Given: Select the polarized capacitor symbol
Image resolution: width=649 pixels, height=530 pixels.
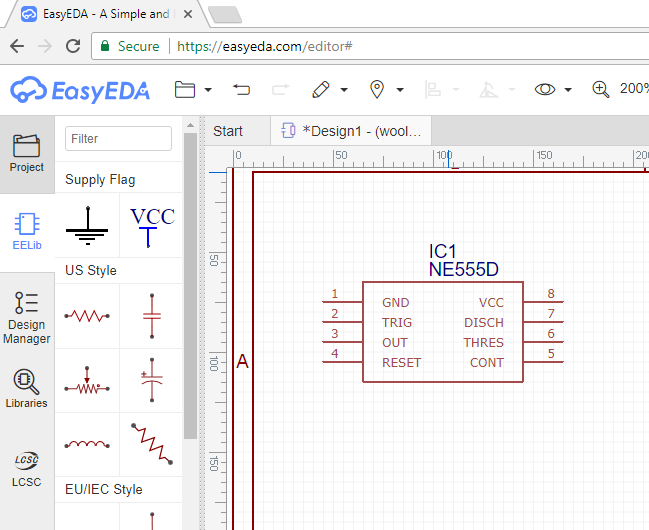Looking at the screenshot, I should click(151, 381).
